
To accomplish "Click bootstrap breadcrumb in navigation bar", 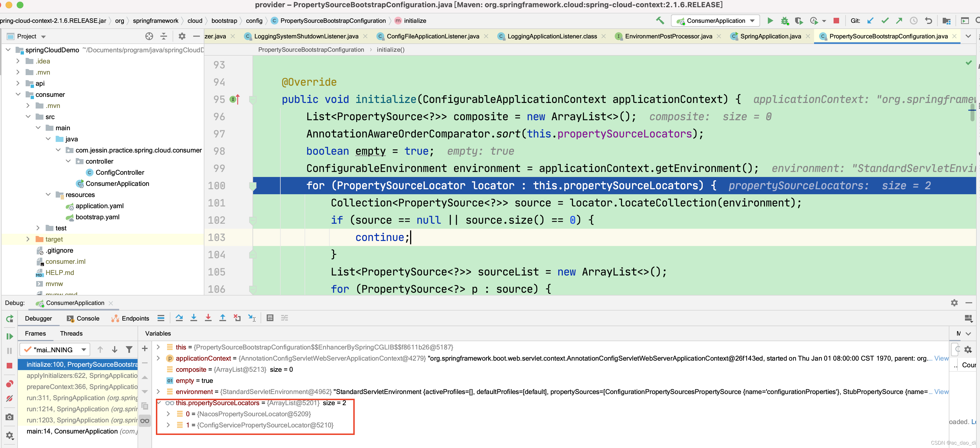I will tap(224, 21).
